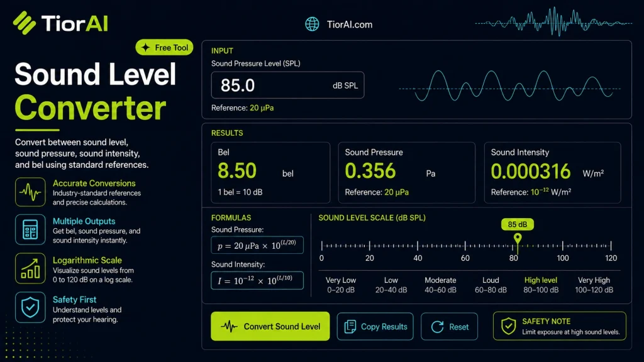Select the Moderate 40–60 dB category
Viewport: 644px width, 362px height.
pyautogui.click(x=440, y=285)
